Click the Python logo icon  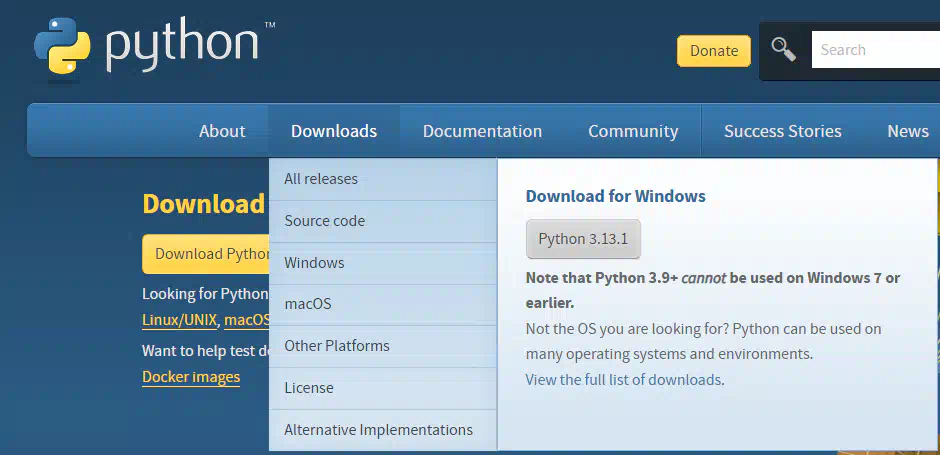point(62,47)
